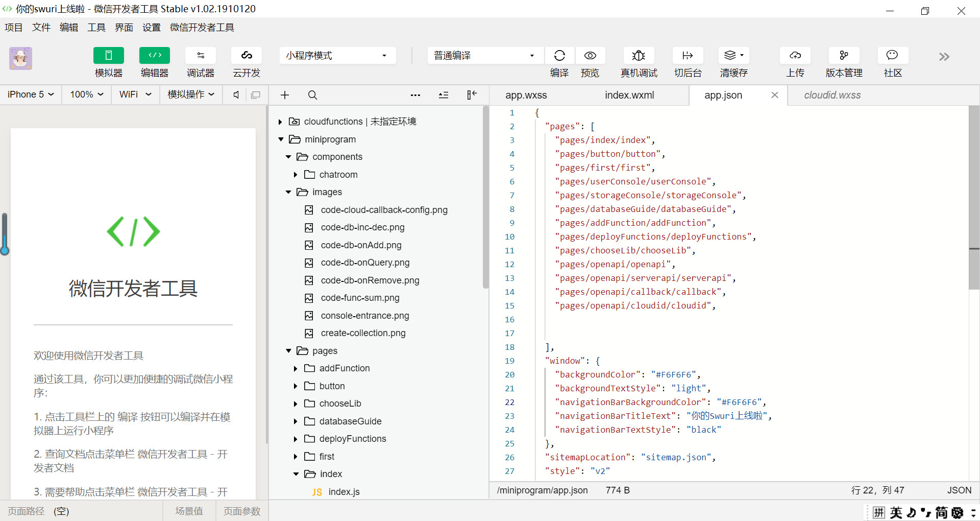Image resolution: width=980 pixels, height=521 pixels.
Task: Click the user avatar icon
Action: 20,58
